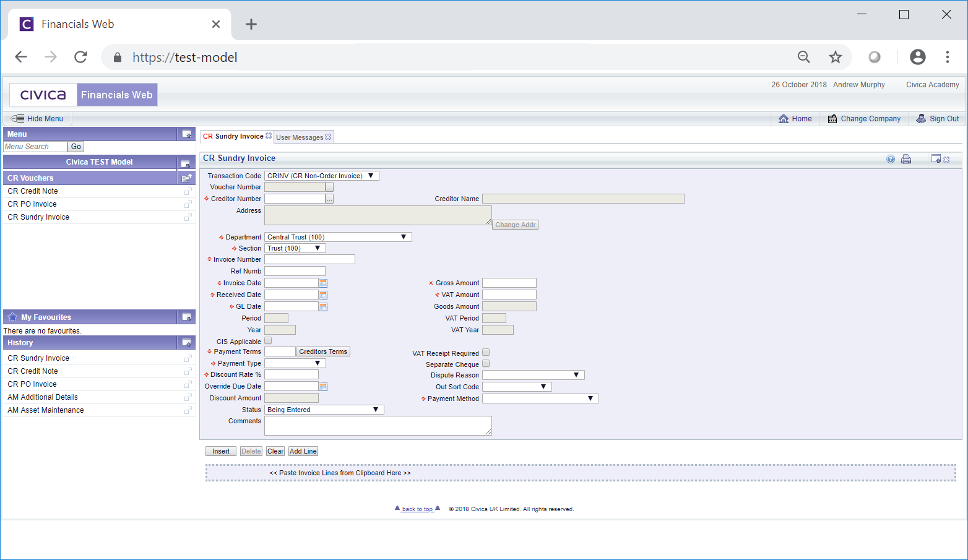Image resolution: width=968 pixels, height=560 pixels.
Task: Reload the page in the browser
Action: (80, 57)
